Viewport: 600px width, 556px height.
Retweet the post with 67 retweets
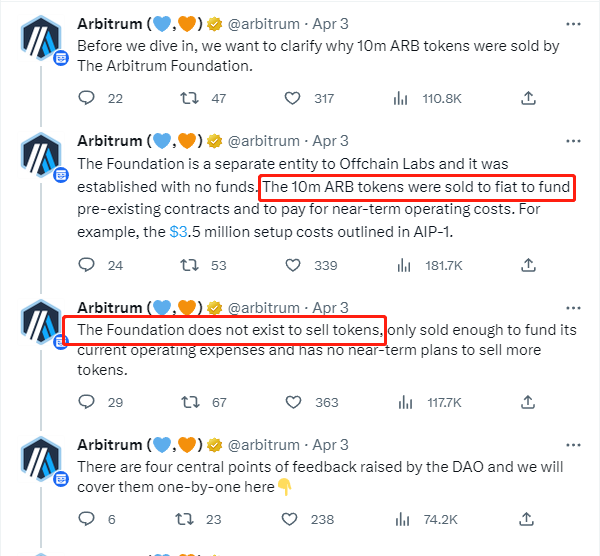point(190,402)
